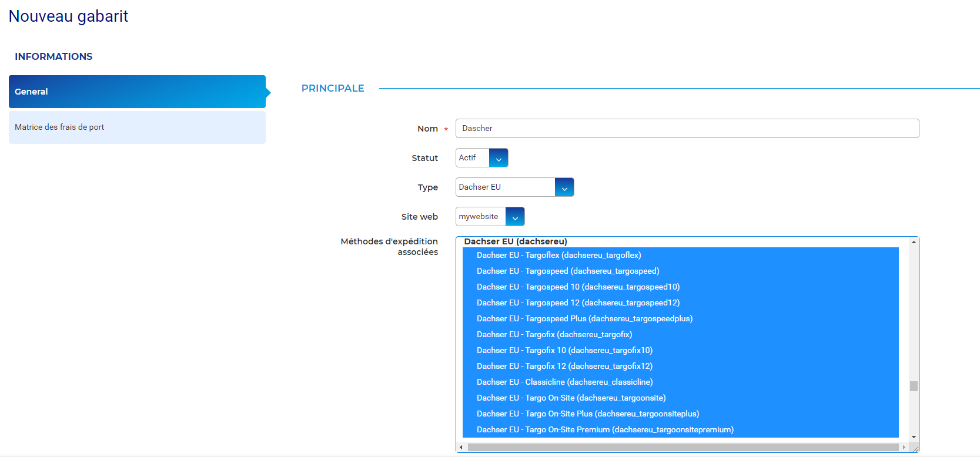Screen dimensions: 980x457
Task: Select Dachser EU - Targofix (dachsereu_targofix) option
Action: tap(681, 334)
